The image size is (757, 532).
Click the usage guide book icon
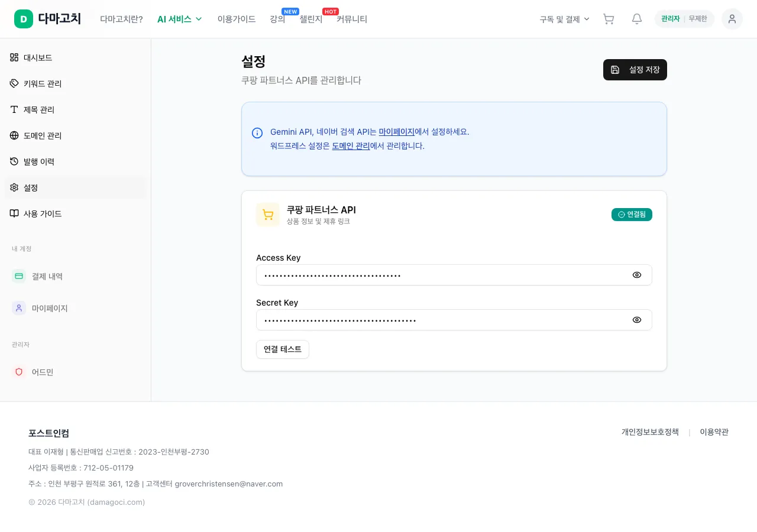point(14,213)
